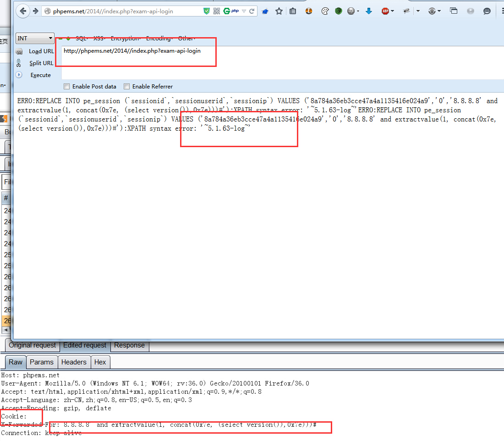Open the HackBar Encoding menu
This screenshot has height=441, width=504.
point(159,38)
